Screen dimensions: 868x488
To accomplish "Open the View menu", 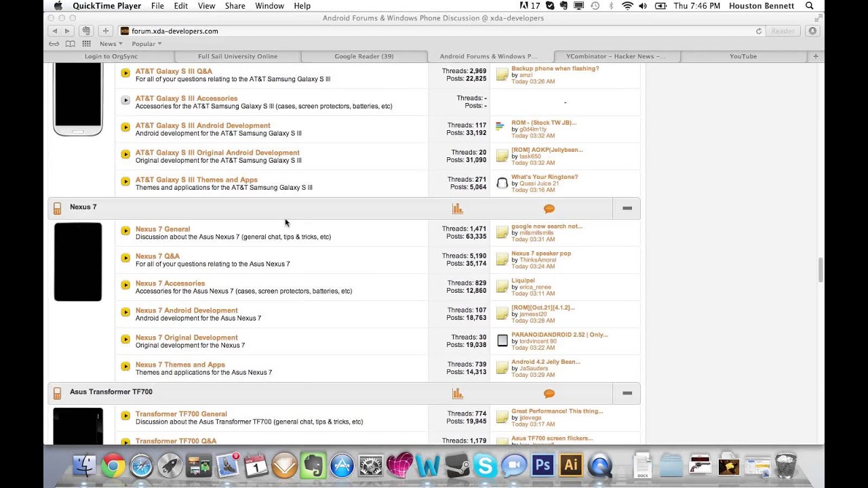I will point(206,5).
